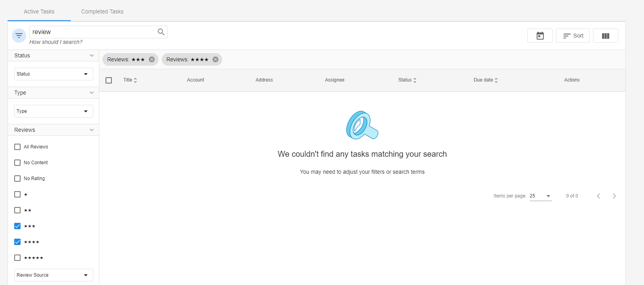Check the two-star rating checkbox
The height and width of the screenshot is (285, 644).
pyautogui.click(x=17, y=210)
